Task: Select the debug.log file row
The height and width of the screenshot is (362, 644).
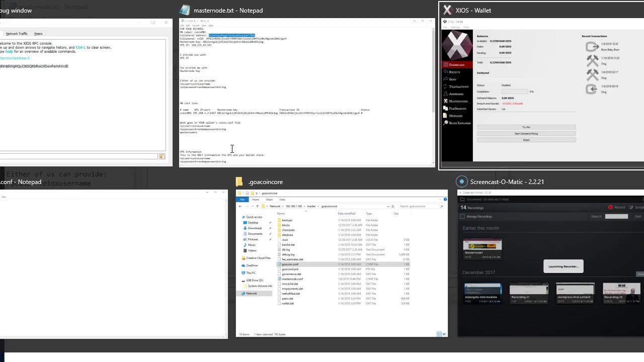Action: (343, 254)
